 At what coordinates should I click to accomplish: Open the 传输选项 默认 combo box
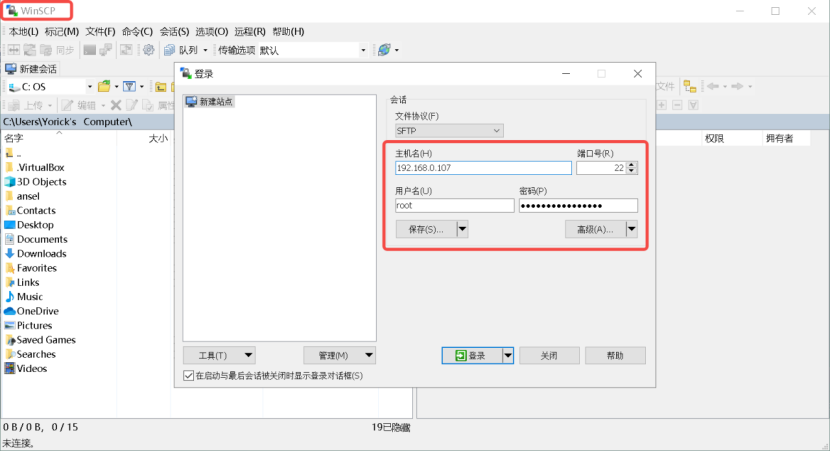pos(312,50)
